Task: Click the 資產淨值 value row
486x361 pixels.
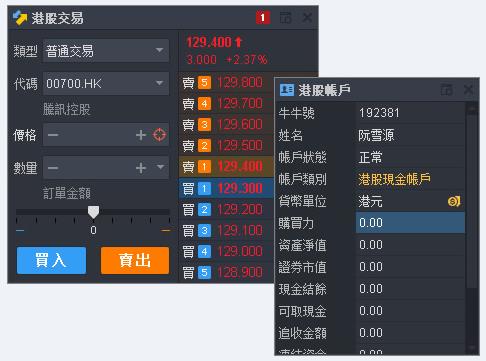Action: [x=410, y=245]
